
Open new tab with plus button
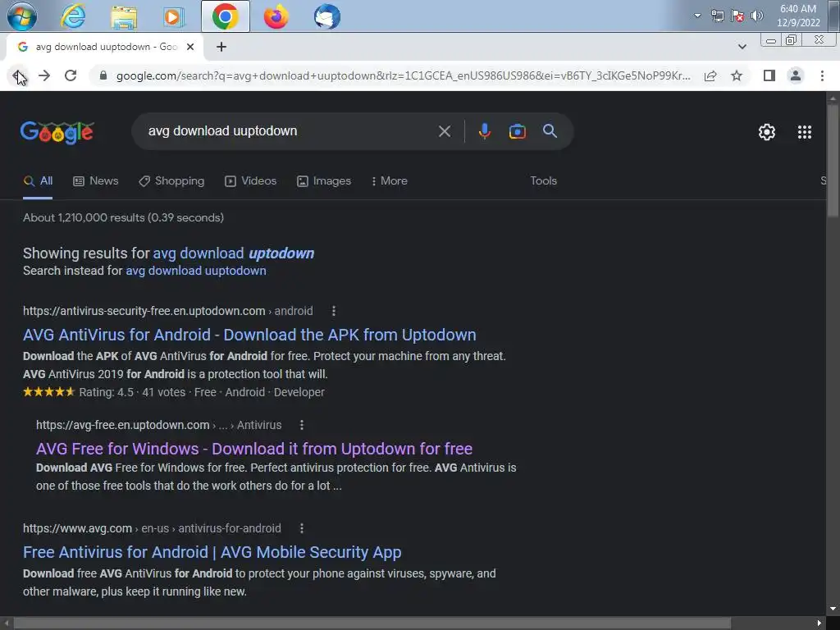click(x=221, y=47)
